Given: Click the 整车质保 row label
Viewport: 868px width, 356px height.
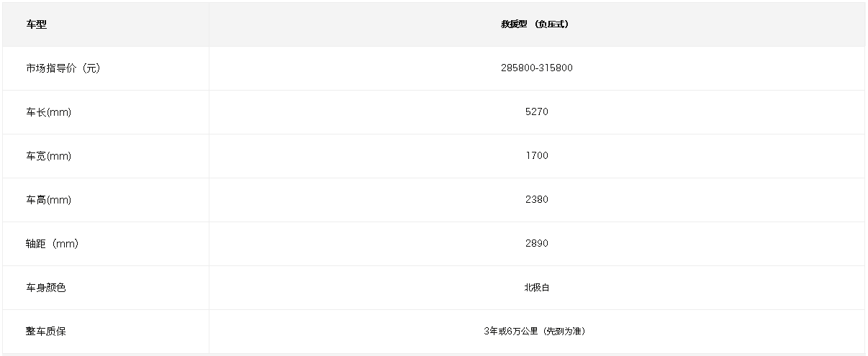Looking at the screenshot, I should [x=46, y=332].
